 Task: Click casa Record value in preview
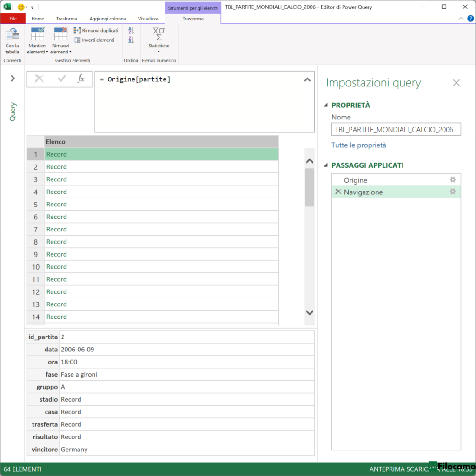(x=71, y=412)
